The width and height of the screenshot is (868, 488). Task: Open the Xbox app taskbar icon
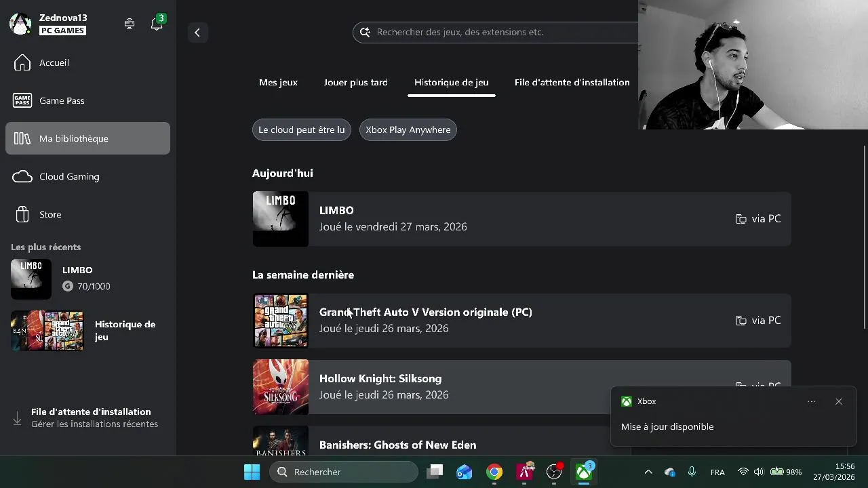[x=584, y=472]
